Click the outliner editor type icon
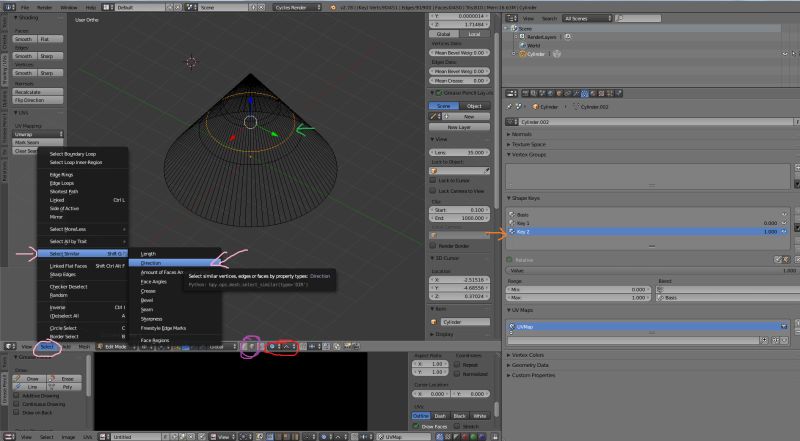This screenshot has width=800, height=441. click(512, 18)
